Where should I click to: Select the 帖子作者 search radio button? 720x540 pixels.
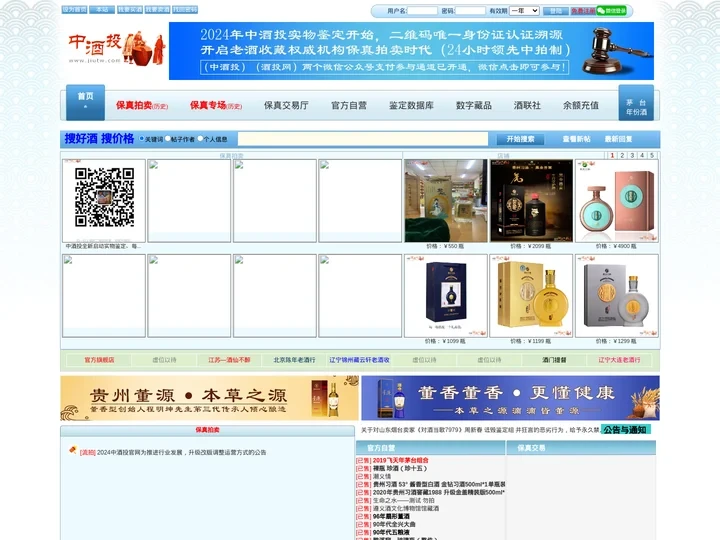168,139
